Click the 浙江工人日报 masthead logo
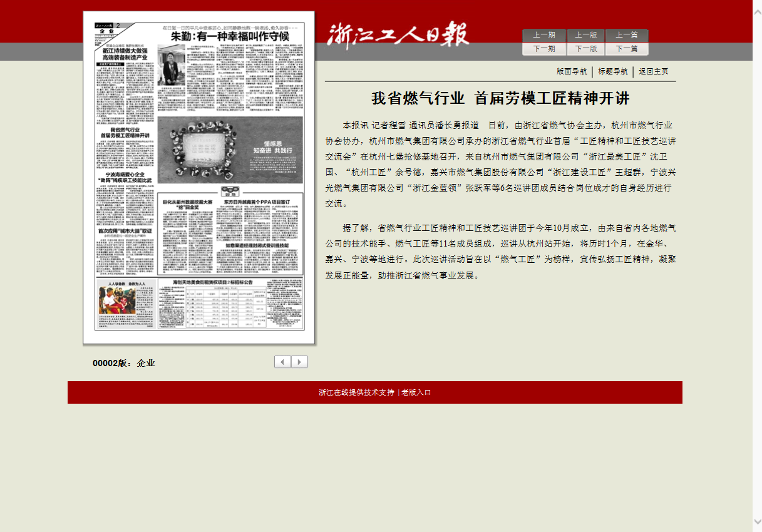 point(398,34)
